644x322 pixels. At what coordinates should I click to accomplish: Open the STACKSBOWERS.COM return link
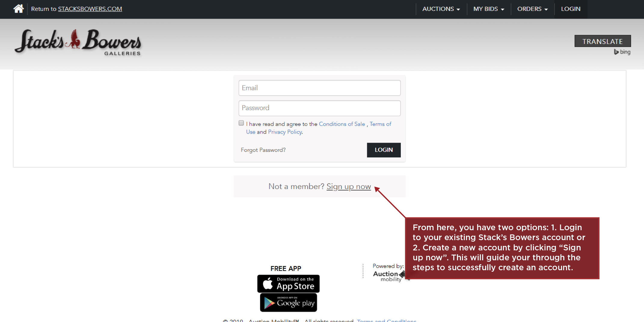(90, 9)
